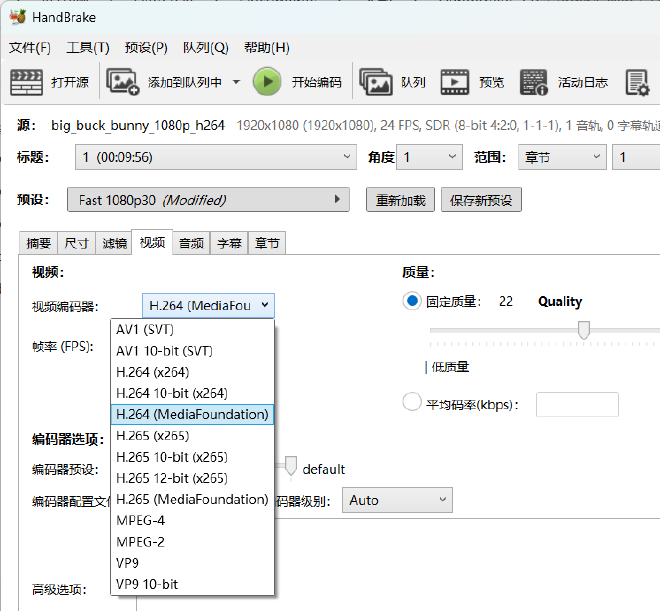Click the encoder preset slider thumb
Image resolution: width=660 pixels, height=611 pixels.
tap(290, 465)
